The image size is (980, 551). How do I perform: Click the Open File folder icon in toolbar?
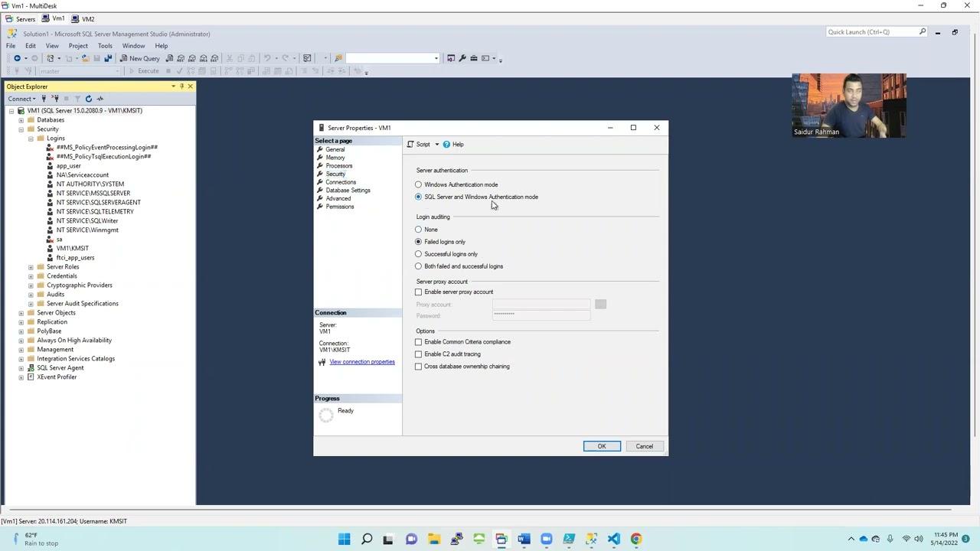[85, 58]
